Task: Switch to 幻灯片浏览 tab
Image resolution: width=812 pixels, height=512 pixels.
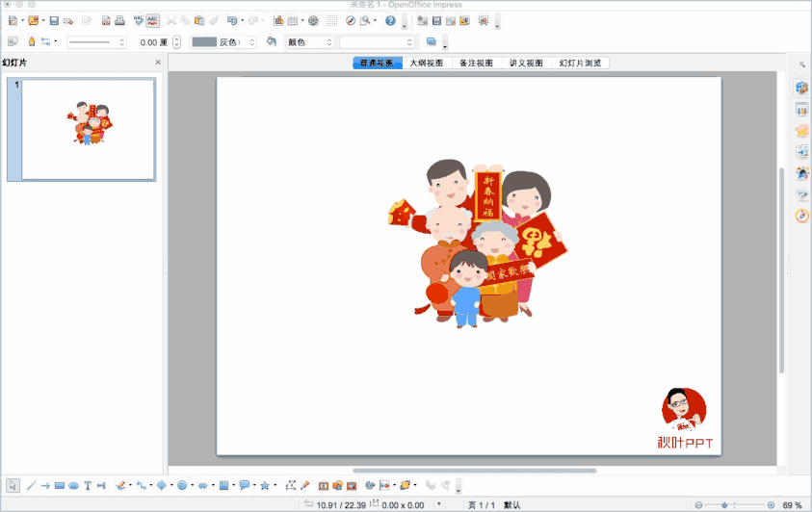Action: 580,63
